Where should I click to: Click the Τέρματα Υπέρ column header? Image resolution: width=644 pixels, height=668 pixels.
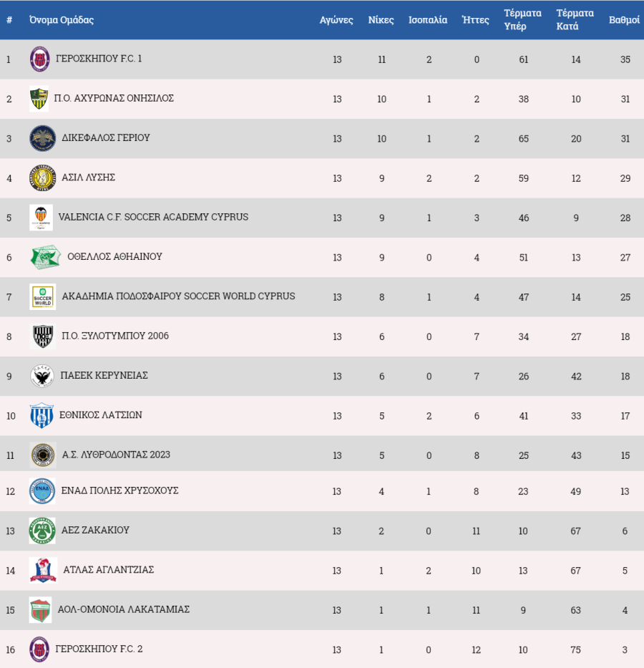pyautogui.click(x=522, y=19)
